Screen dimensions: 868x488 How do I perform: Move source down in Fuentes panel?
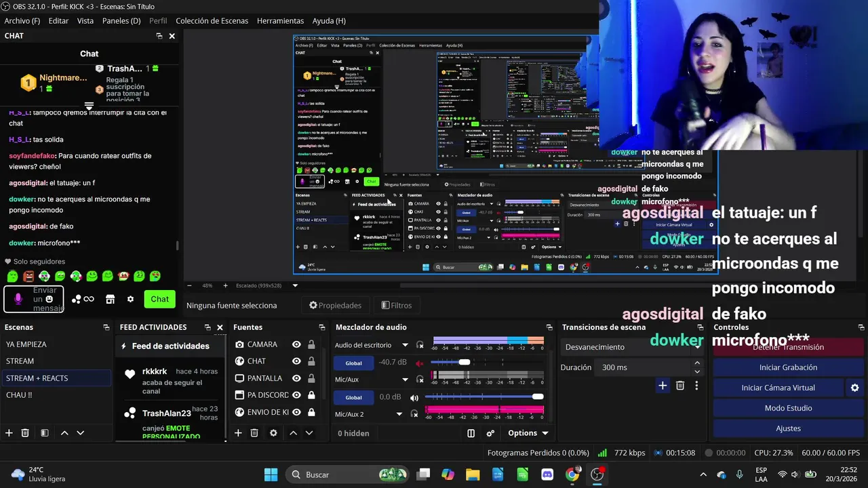click(x=309, y=433)
